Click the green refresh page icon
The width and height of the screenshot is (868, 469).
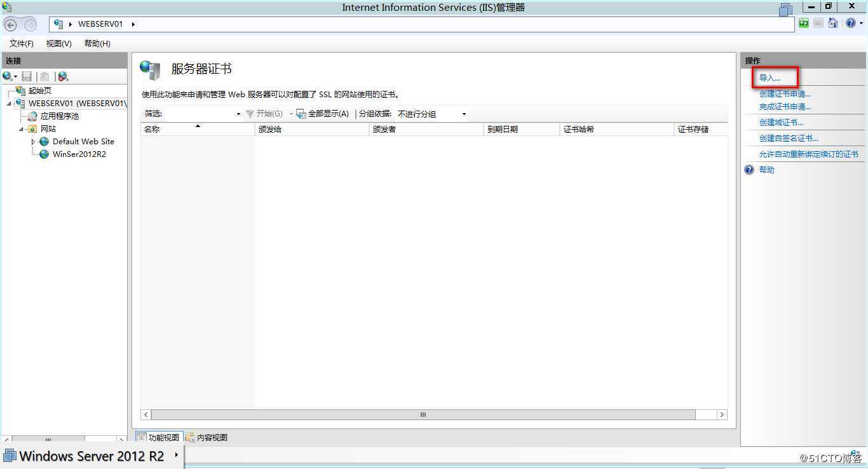click(x=804, y=24)
